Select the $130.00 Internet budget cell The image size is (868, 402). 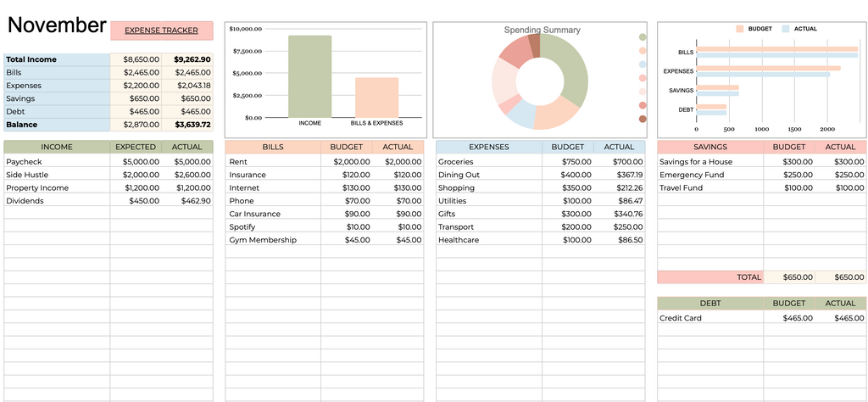(347, 187)
